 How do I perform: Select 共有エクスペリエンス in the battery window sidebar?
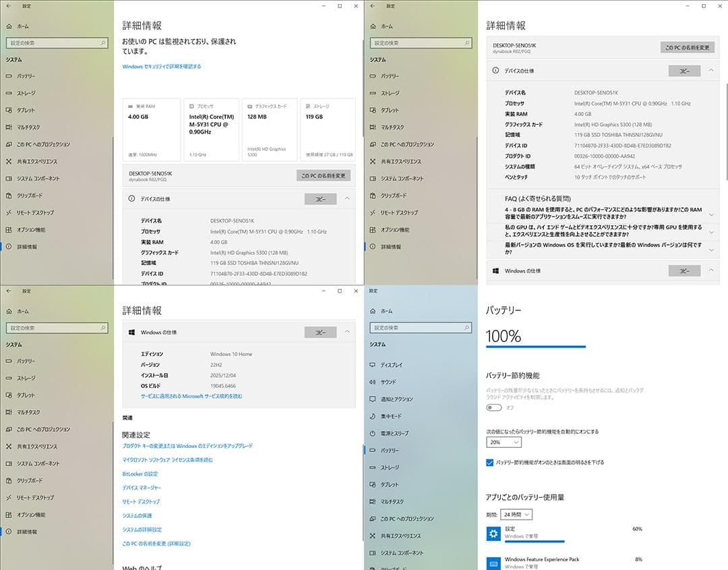coord(395,536)
